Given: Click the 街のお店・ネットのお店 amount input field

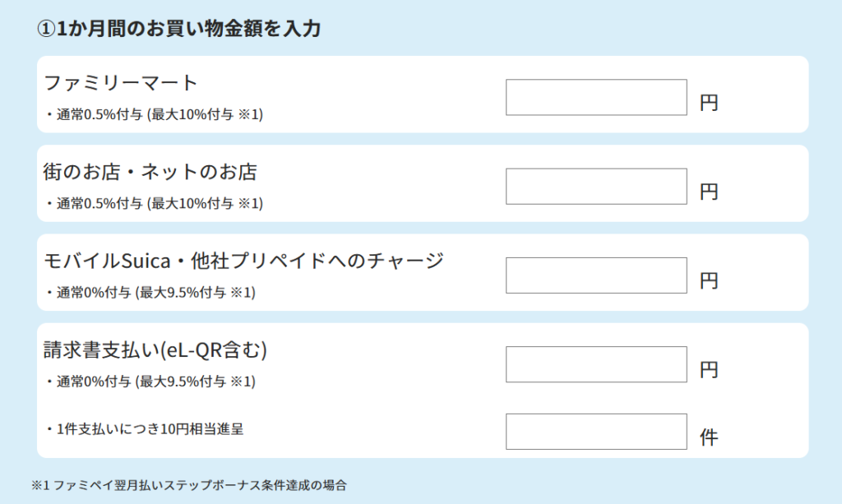Looking at the screenshot, I should 596,187.
